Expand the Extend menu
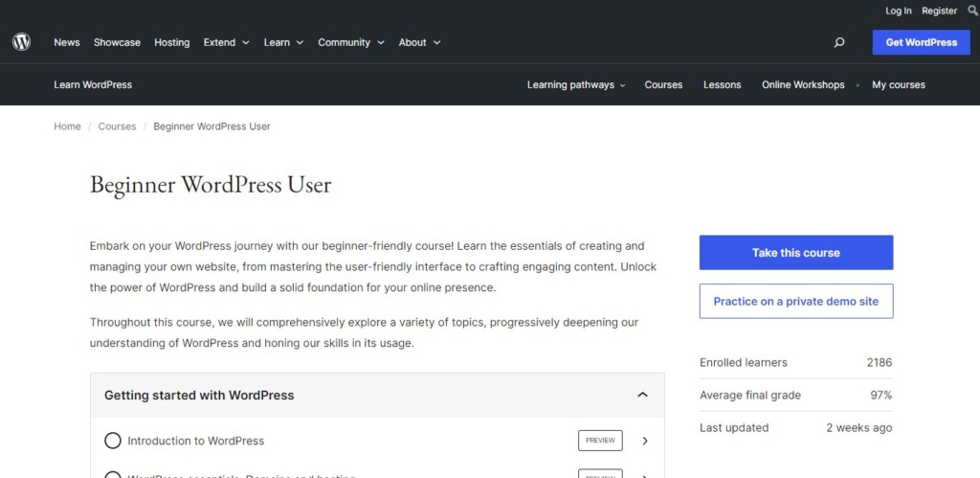980x478 pixels. (226, 42)
